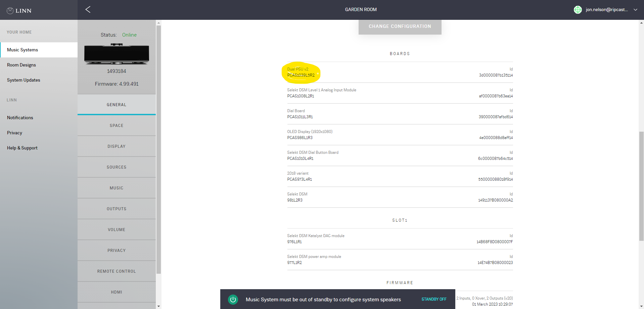Select the VOLUME tab

pyautogui.click(x=117, y=230)
